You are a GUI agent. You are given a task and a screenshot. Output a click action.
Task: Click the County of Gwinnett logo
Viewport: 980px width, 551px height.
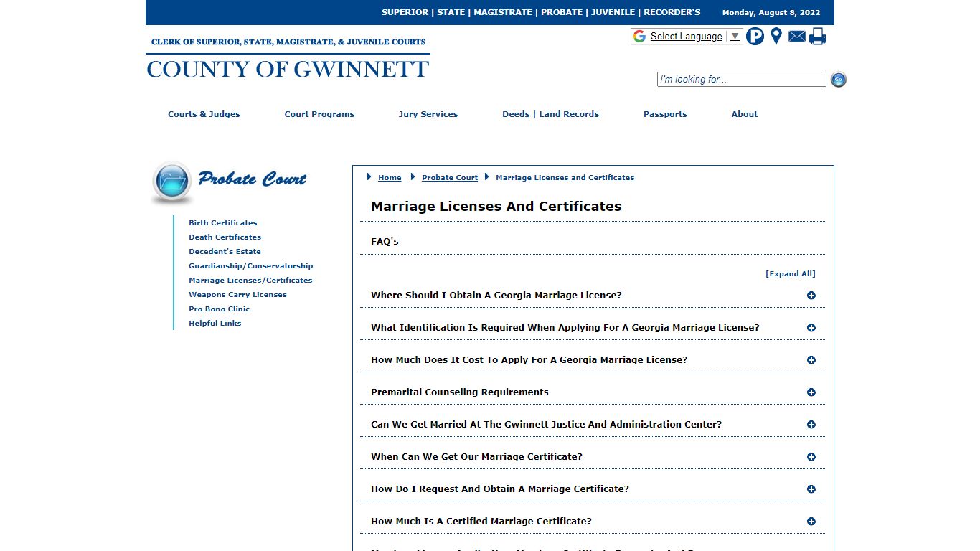tap(288, 57)
